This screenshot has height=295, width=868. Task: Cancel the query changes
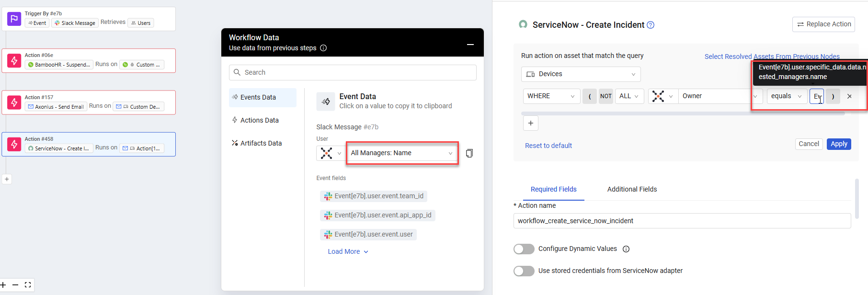coord(809,144)
